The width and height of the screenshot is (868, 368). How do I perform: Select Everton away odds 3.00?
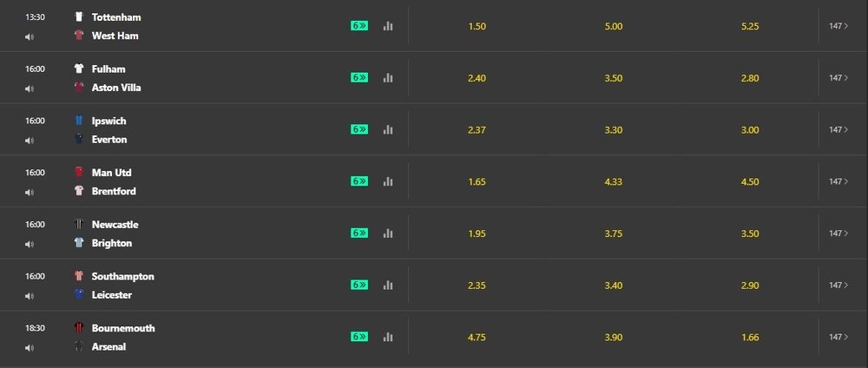coord(750,130)
